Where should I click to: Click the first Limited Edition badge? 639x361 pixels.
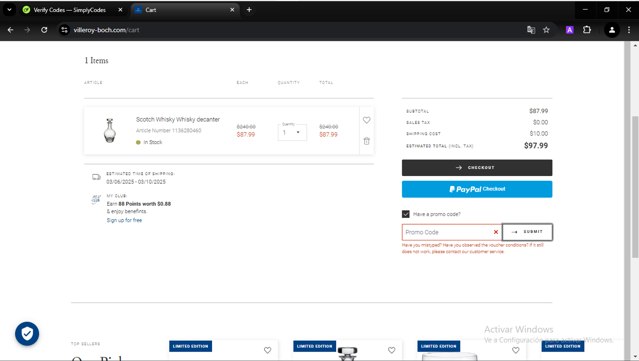coord(190,346)
